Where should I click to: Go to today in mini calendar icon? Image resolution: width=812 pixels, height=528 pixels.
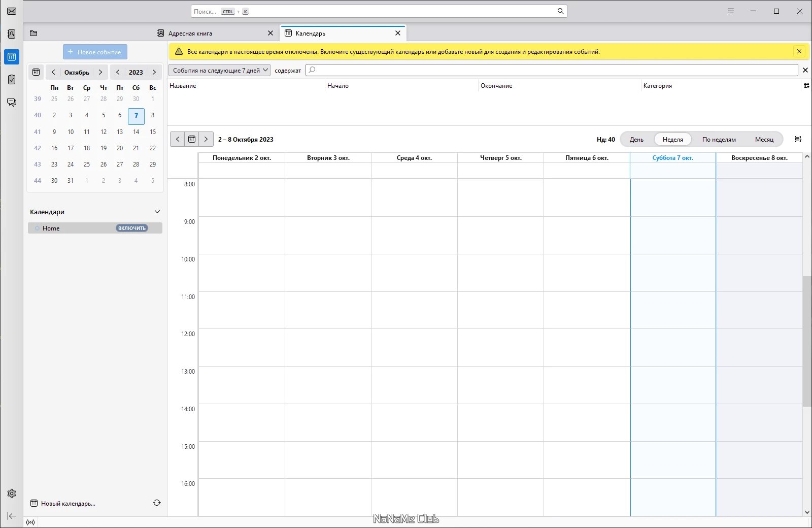pos(36,72)
